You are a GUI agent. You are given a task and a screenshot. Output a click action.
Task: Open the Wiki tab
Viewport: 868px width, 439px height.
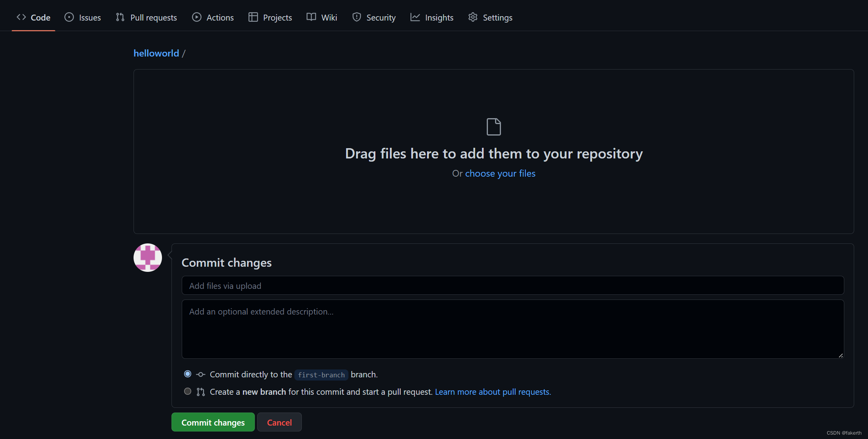coord(329,17)
